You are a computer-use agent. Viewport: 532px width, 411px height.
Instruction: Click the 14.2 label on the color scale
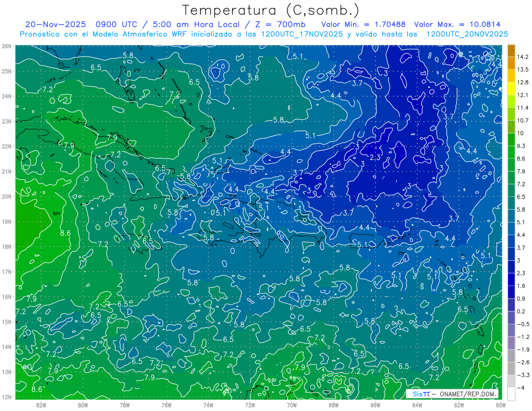(523, 57)
